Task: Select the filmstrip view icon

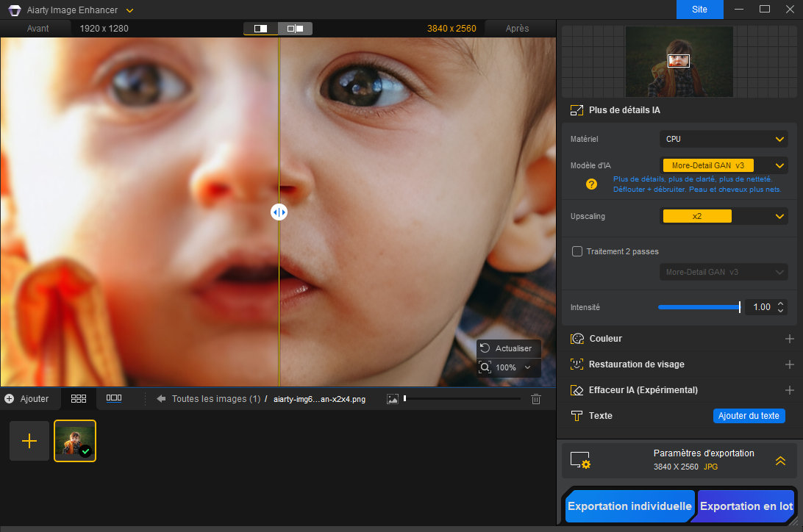Action: coord(114,398)
